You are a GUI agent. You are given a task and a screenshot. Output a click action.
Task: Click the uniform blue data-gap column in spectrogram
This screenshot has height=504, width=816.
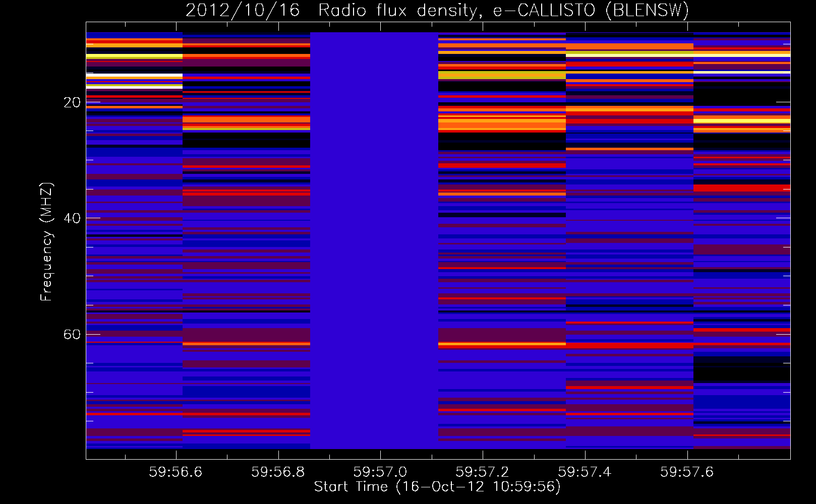(x=374, y=240)
